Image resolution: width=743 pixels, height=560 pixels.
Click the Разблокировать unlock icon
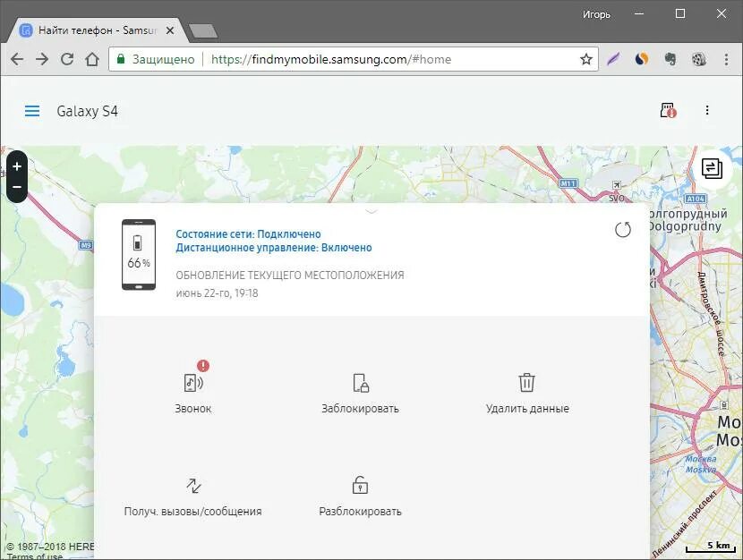pos(360,485)
